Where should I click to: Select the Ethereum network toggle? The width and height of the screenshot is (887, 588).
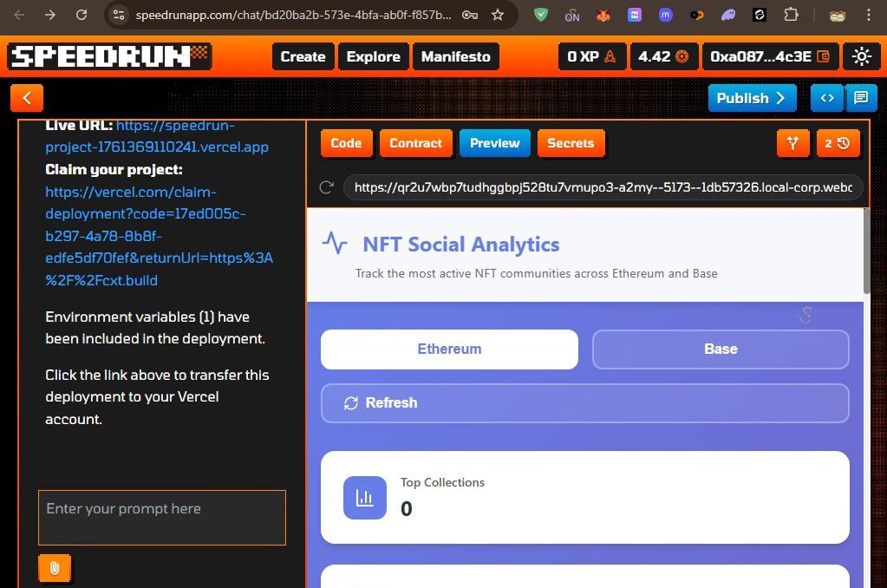pos(449,350)
